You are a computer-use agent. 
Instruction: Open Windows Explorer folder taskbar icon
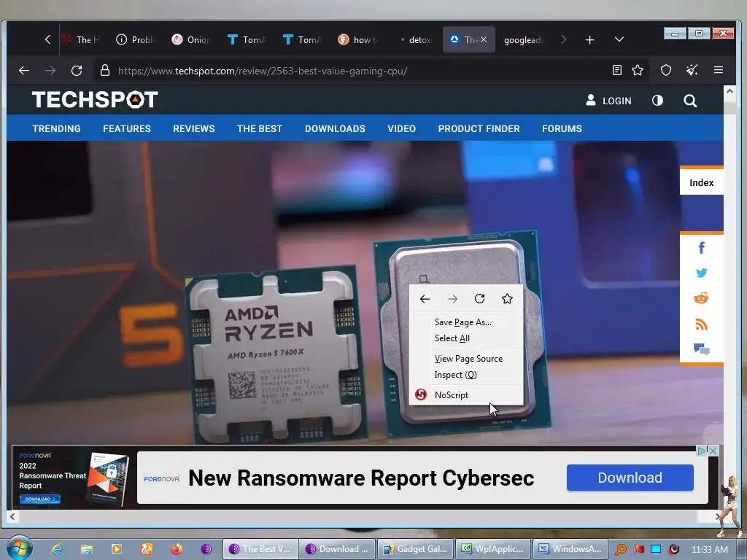click(86, 549)
